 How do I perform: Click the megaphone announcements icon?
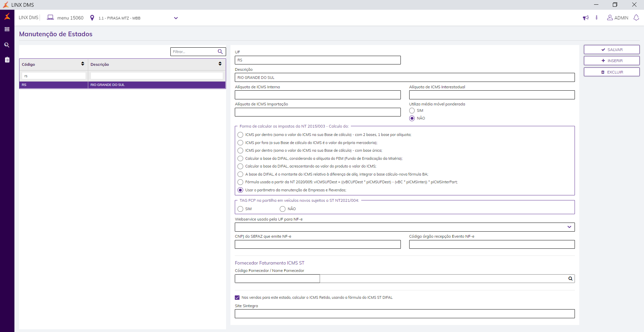point(586,18)
